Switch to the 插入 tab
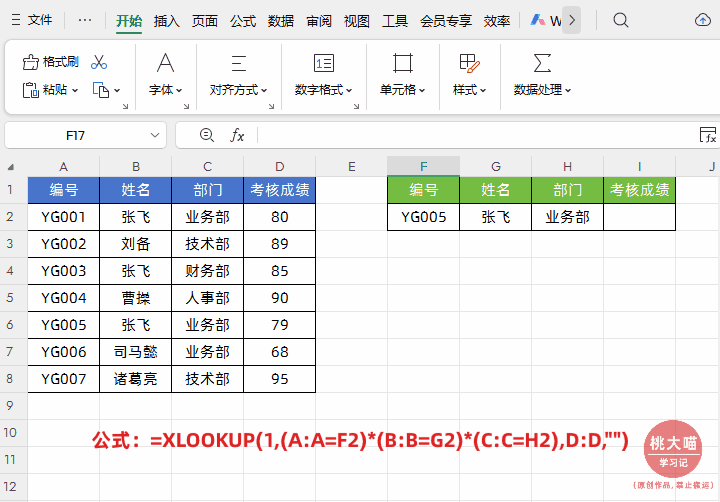This screenshot has height=502, width=720. pyautogui.click(x=167, y=21)
